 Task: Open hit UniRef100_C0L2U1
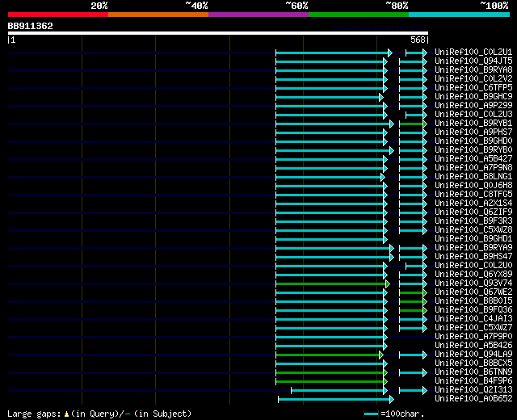(x=473, y=52)
